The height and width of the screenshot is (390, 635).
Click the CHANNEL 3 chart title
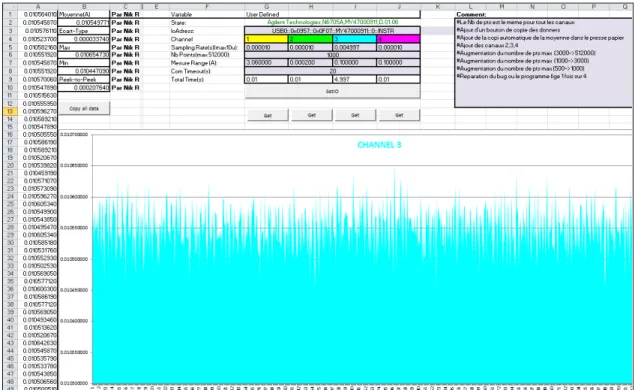[x=379, y=145]
